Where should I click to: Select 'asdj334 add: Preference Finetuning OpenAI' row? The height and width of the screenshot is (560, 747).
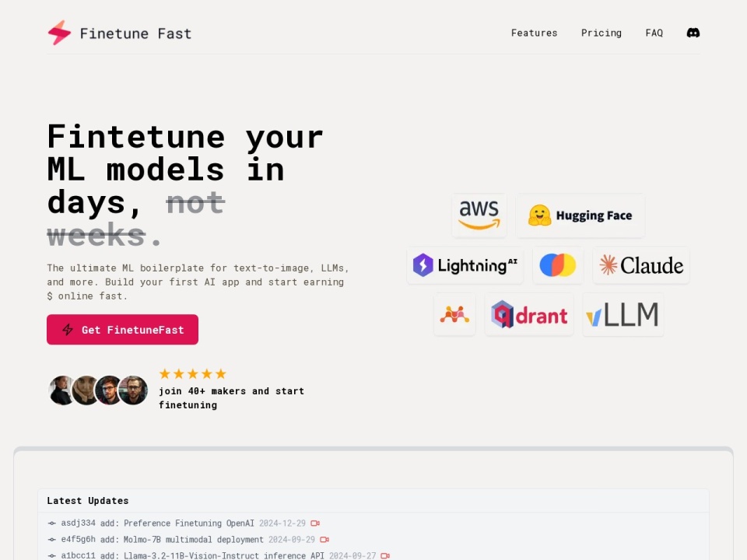(373, 523)
